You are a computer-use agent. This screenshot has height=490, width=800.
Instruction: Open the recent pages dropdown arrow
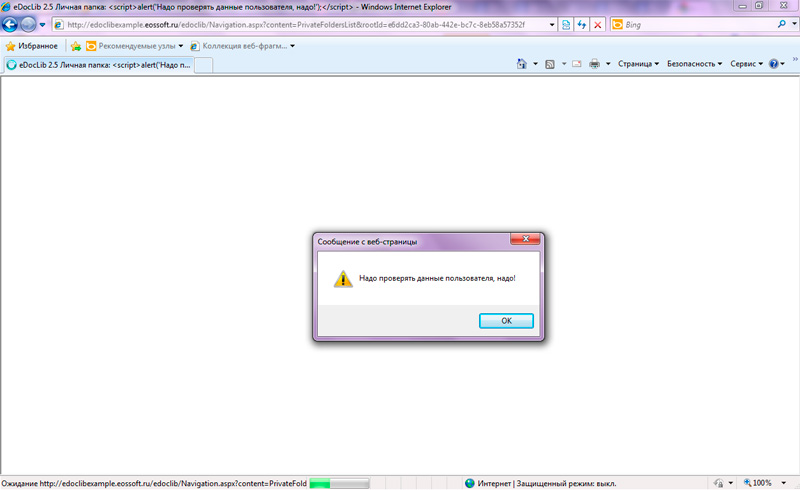[42, 24]
